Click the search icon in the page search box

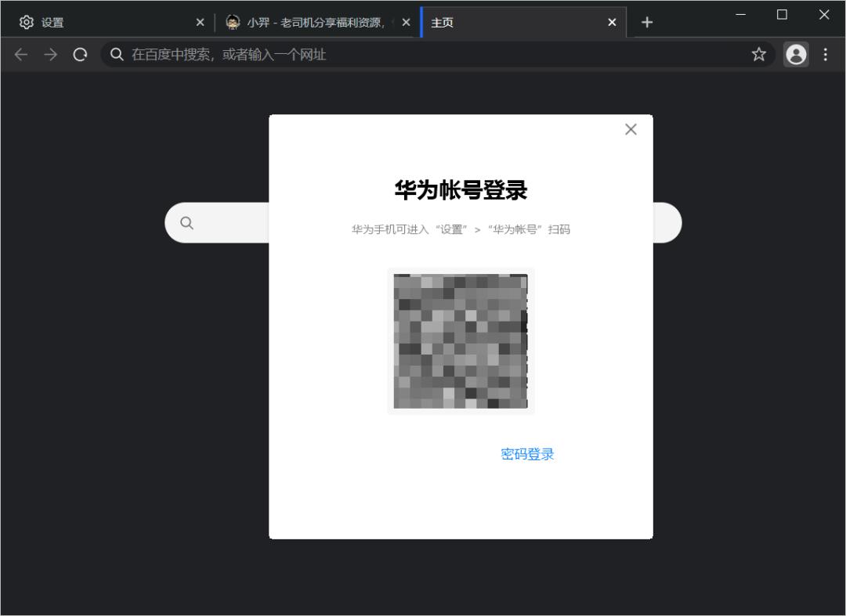point(186,222)
